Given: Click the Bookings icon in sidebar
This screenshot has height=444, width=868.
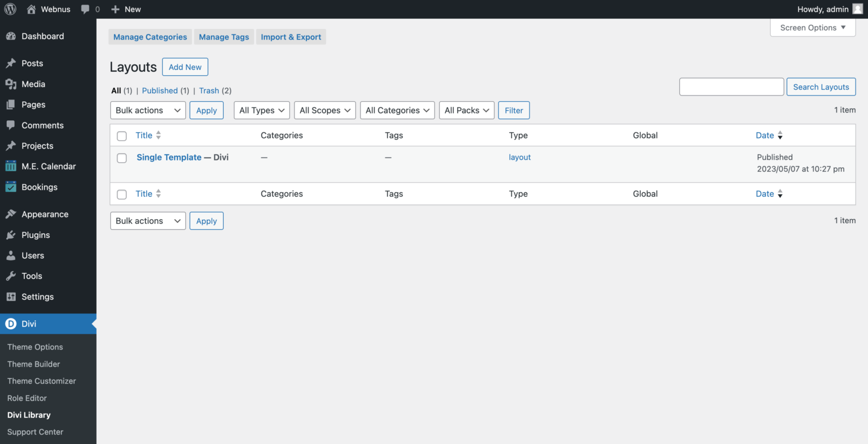Looking at the screenshot, I should click(12, 187).
